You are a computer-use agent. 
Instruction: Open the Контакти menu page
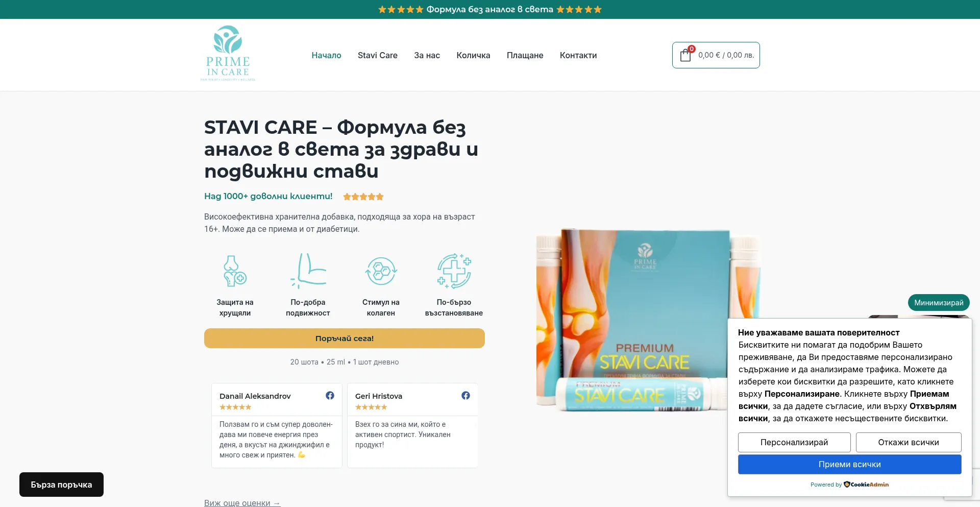pyautogui.click(x=578, y=55)
